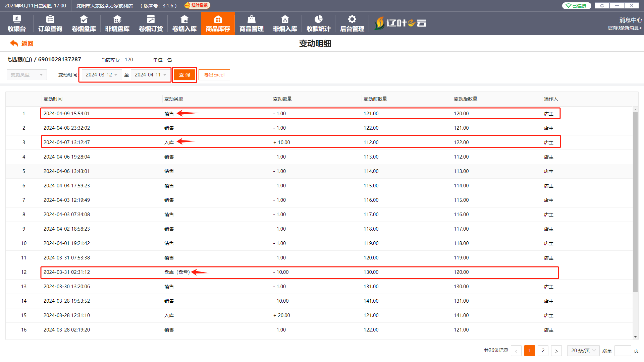Screen dimensions: 644x362
Task: Select row dated 2024-04-08 23:32:02
Action: (319, 128)
